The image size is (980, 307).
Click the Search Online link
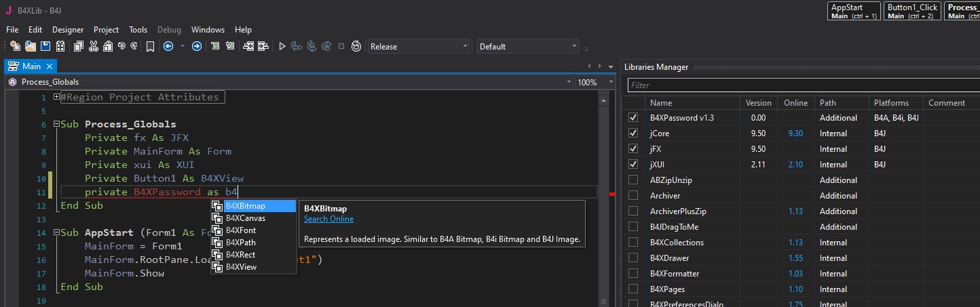(328, 219)
